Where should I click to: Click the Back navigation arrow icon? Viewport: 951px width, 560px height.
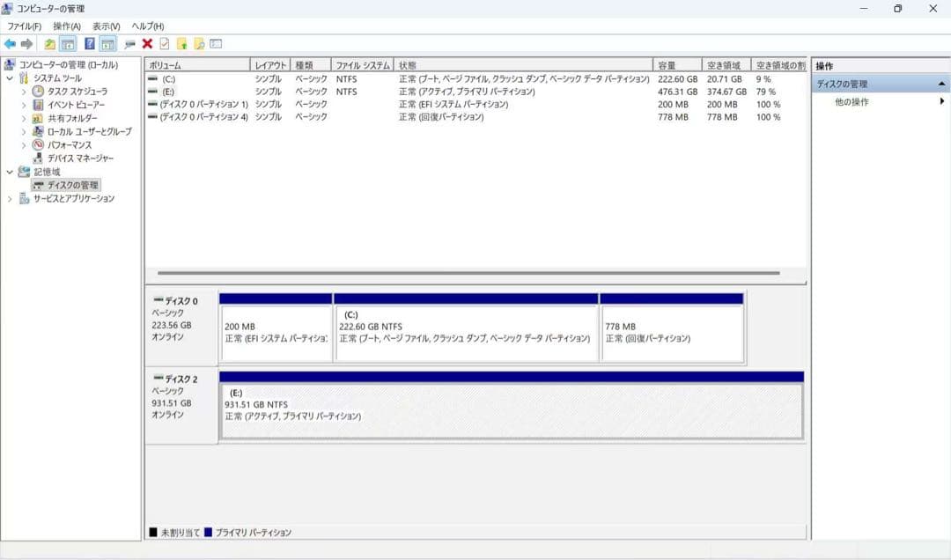click(9, 44)
